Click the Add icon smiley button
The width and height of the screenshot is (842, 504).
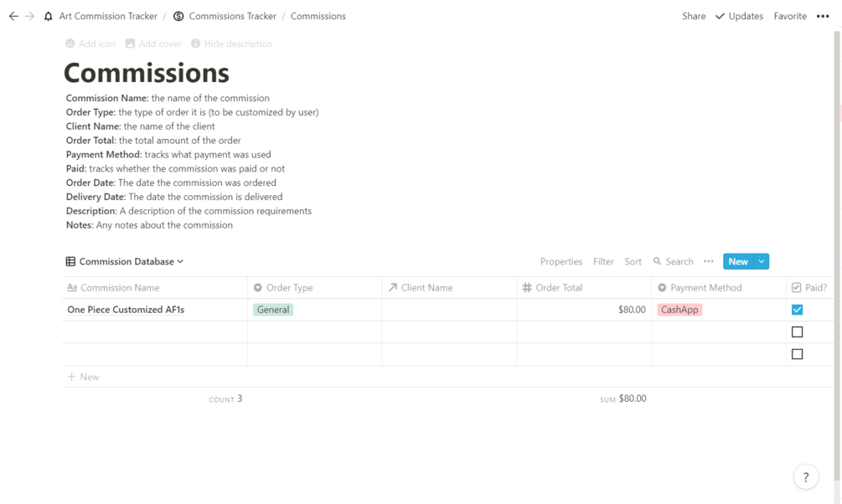pos(70,44)
